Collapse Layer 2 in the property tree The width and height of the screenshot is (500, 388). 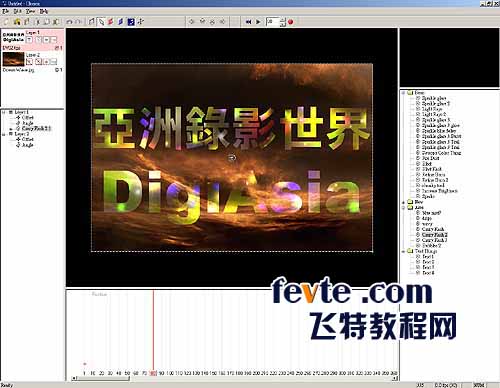[x=5, y=134]
